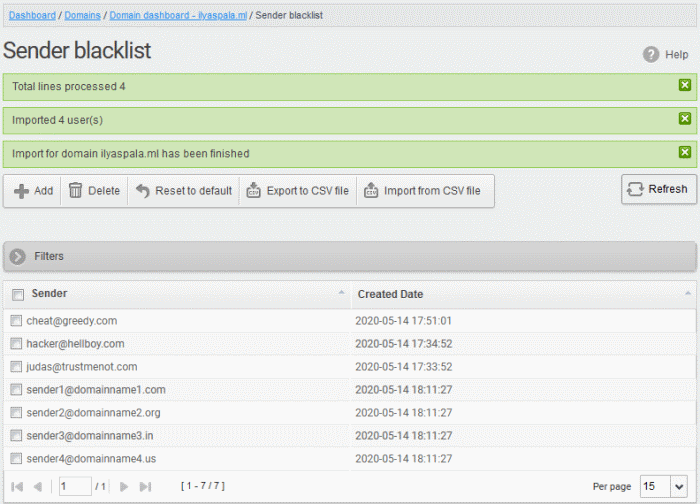Dismiss the 'Total lines processed 4' notification
This screenshot has width=700, height=504.
click(x=685, y=85)
